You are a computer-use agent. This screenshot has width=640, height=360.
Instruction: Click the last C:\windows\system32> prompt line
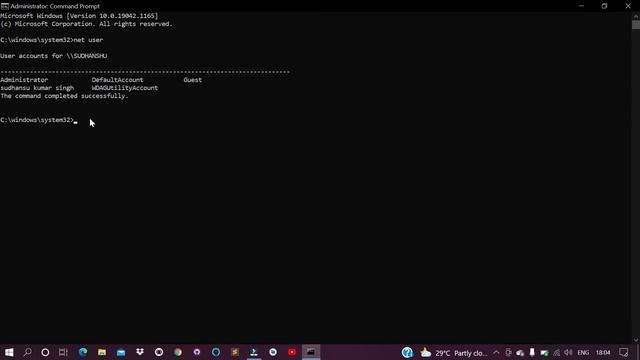(39, 120)
